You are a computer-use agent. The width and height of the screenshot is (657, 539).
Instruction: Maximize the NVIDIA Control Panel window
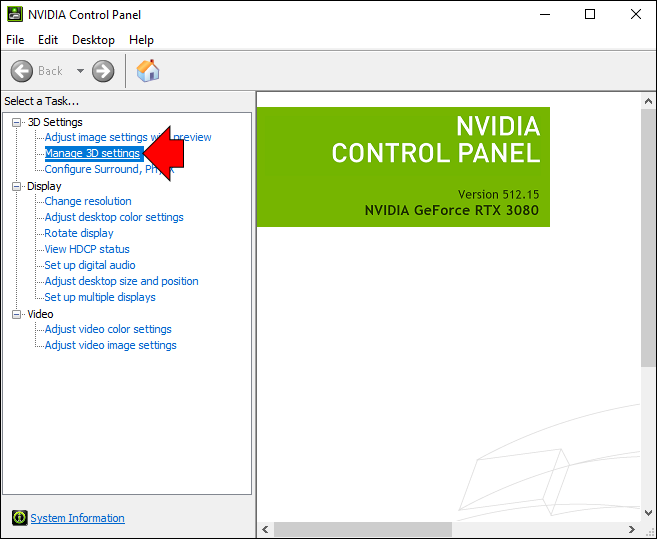pos(590,14)
